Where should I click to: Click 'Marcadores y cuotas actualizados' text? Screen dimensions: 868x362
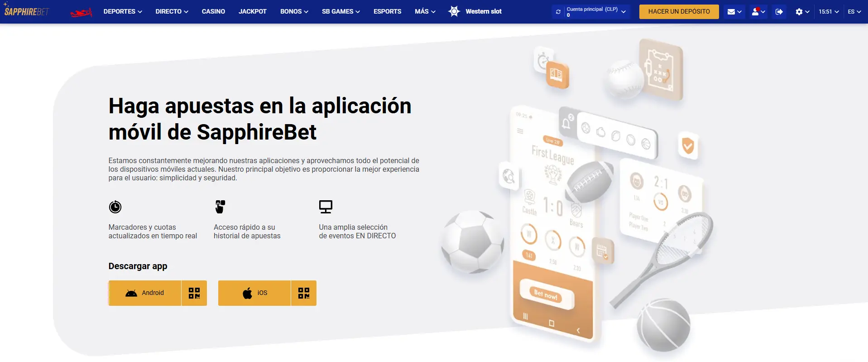153,232
